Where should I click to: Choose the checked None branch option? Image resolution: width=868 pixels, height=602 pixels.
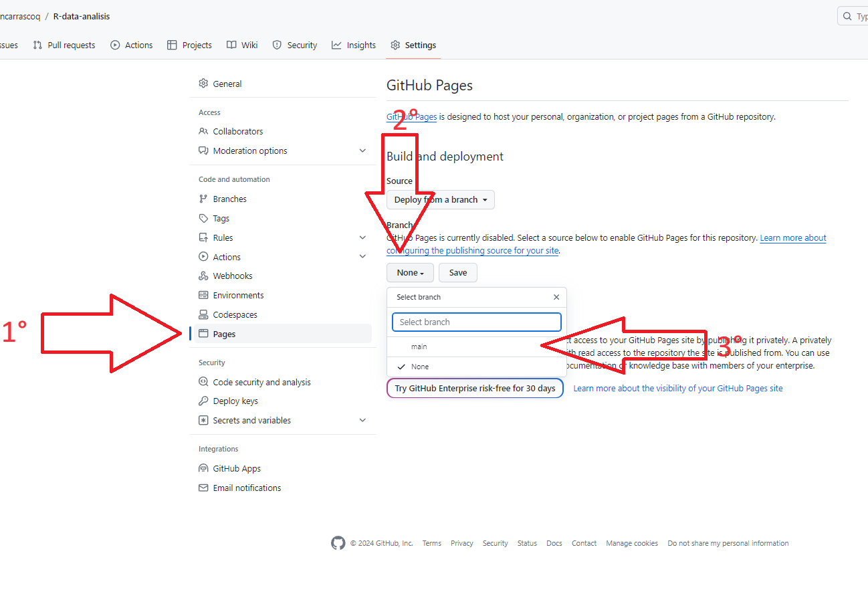click(x=420, y=367)
